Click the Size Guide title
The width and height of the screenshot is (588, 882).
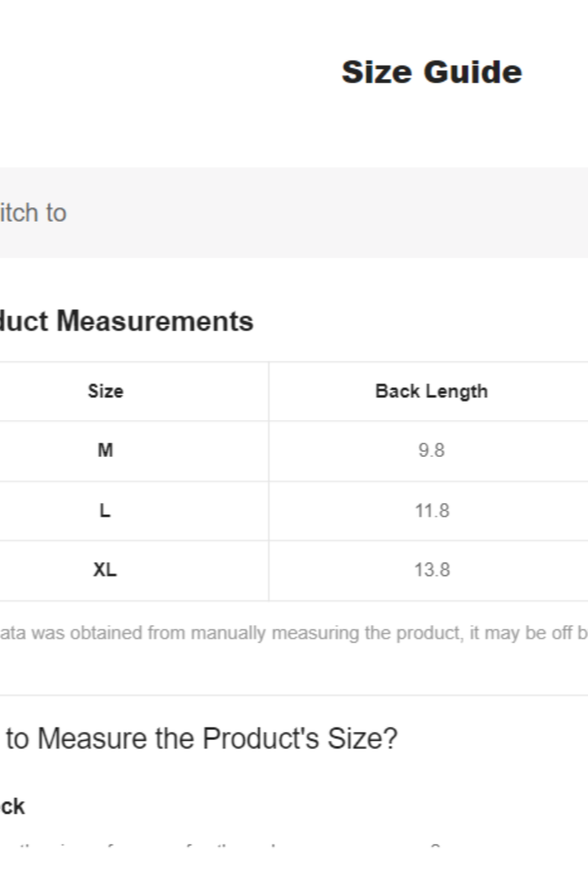431,72
